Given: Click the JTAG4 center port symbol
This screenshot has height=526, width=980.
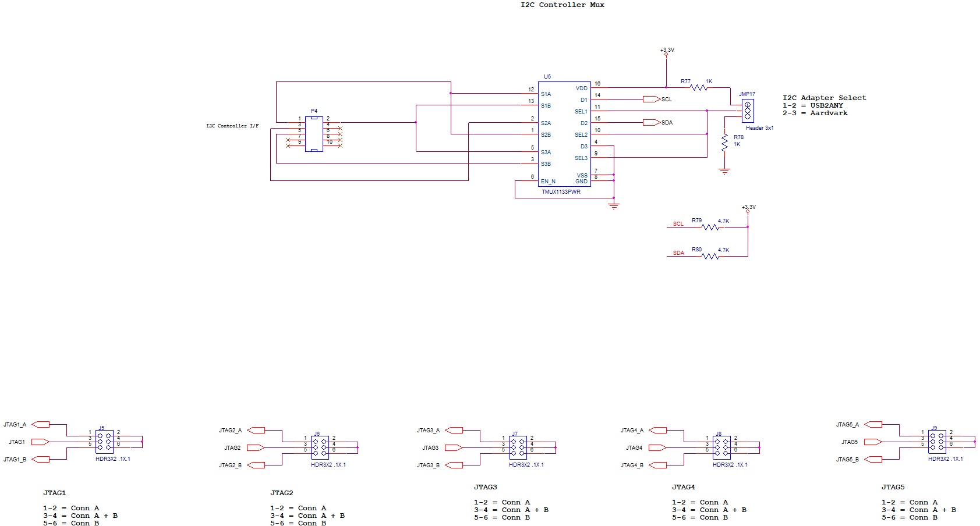Looking at the screenshot, I should pyautogui.click(x=657, y=447).
